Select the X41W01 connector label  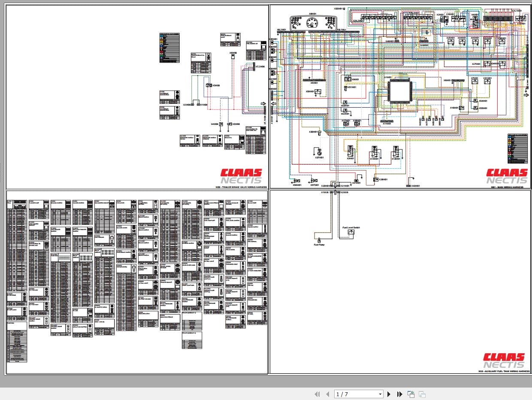356,183
